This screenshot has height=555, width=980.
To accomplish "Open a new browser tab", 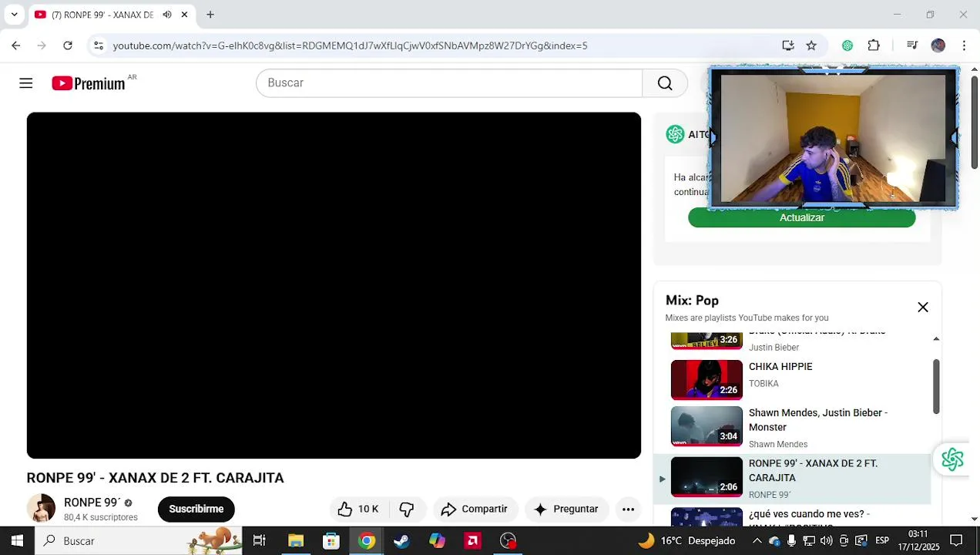I will (x=210, y=15).
